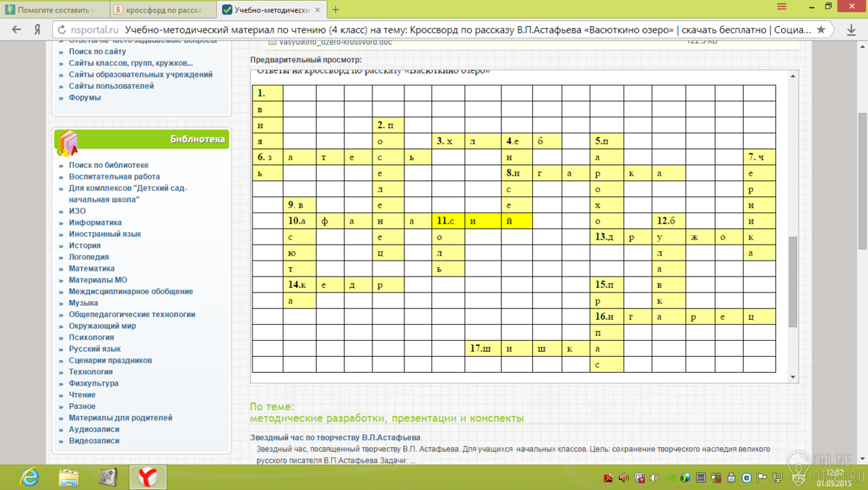Image resolution: width=868 pixels, height=490 pixels.
Task: Launch Internet Explorer from the taskbar
Action: [x=30, y=477]
